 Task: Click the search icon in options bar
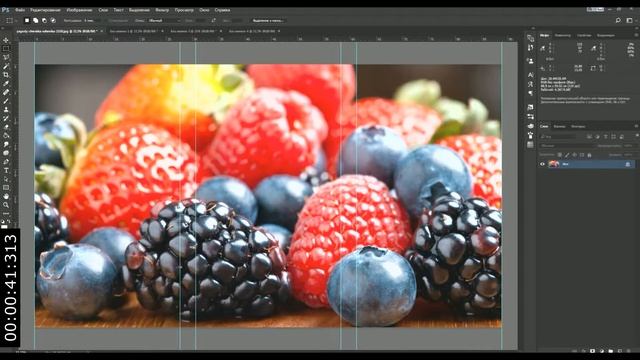coord(618,20)
